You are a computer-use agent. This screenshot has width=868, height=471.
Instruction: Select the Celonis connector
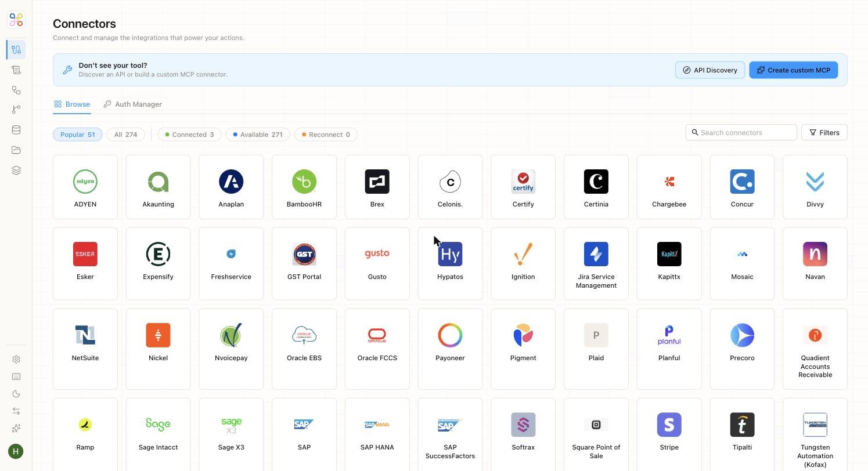(450, 187)
